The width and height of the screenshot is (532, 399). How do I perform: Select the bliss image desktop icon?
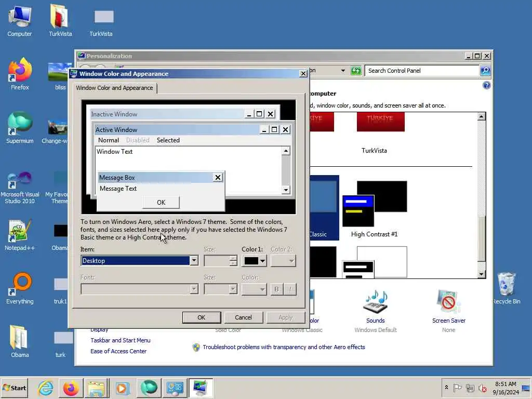point(60,76)
